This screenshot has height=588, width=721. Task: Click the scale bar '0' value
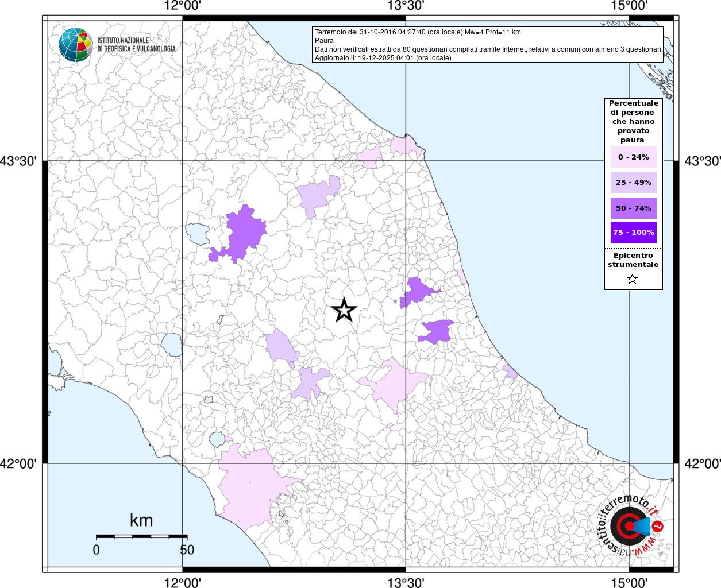click(x=96, y=550)
